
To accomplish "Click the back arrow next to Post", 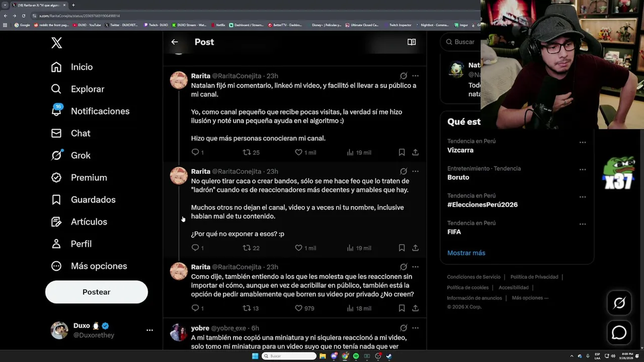I will tap(175, 42).
